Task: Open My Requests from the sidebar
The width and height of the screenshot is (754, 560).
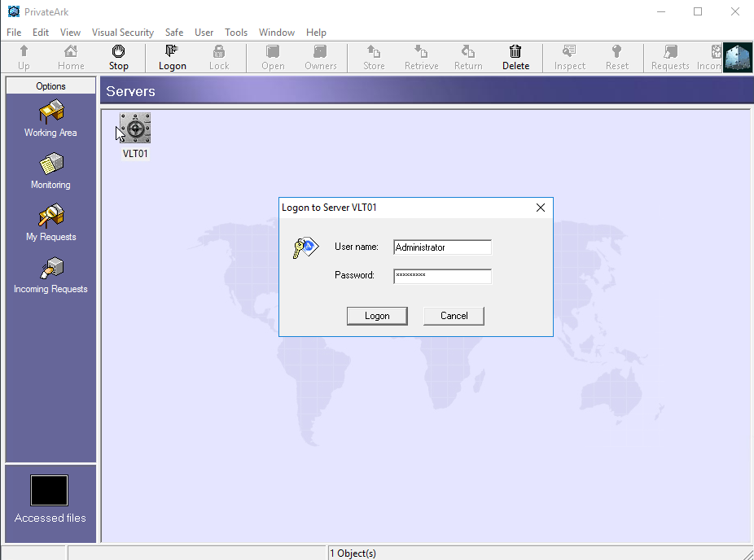Action: pos(50,221)
